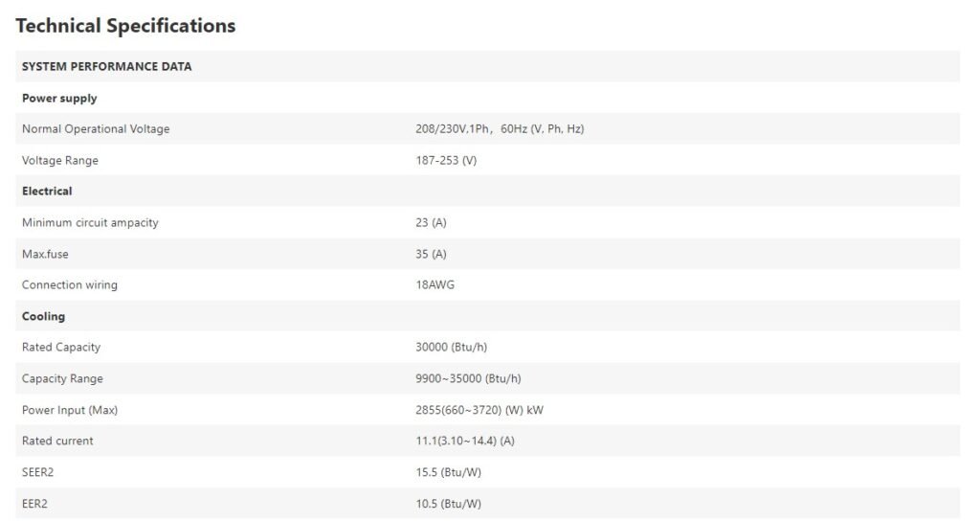Click the 208/230V,1Ph, 60Hz voltage value

pyautogui.click(x=500, y=129)
